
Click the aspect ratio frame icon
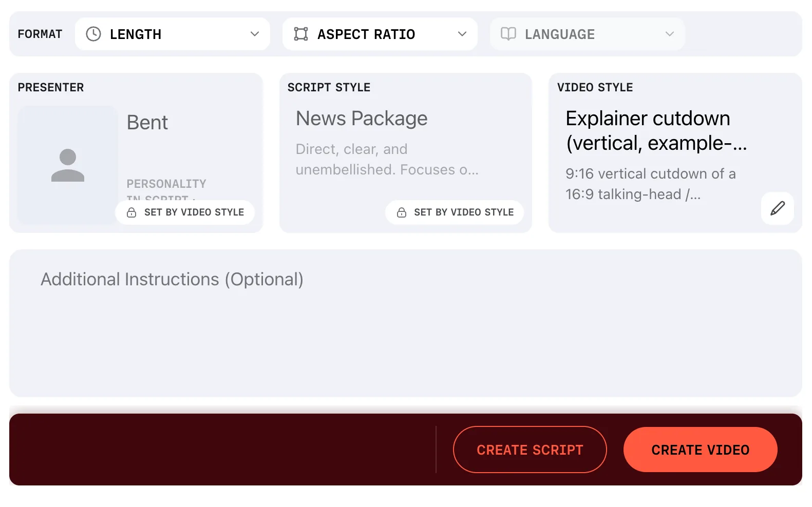[301, 34]
